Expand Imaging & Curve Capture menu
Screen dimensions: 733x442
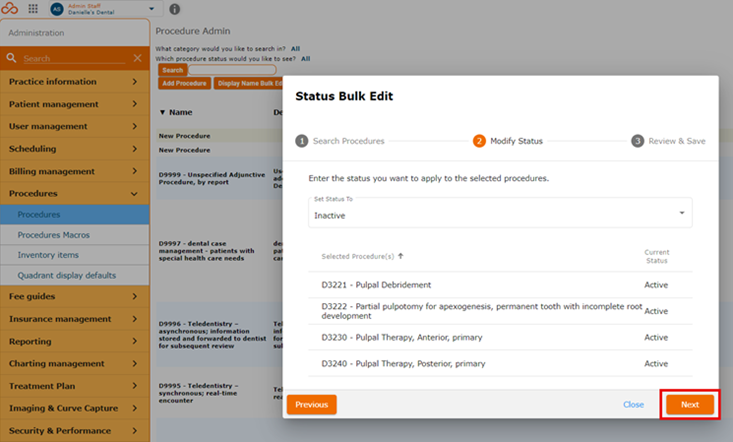pos(75,408)
